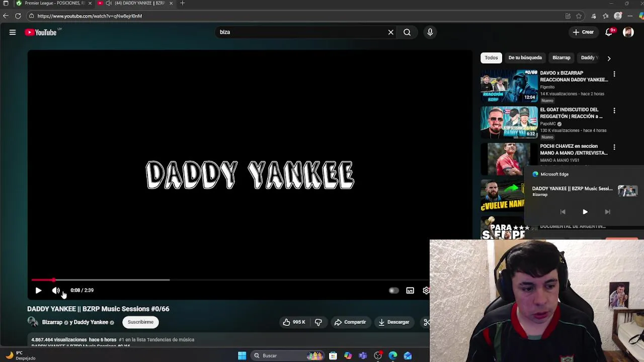Viewport: 644px width, 362px height.
Task: Open the Crear button
Action: [583, 32]
